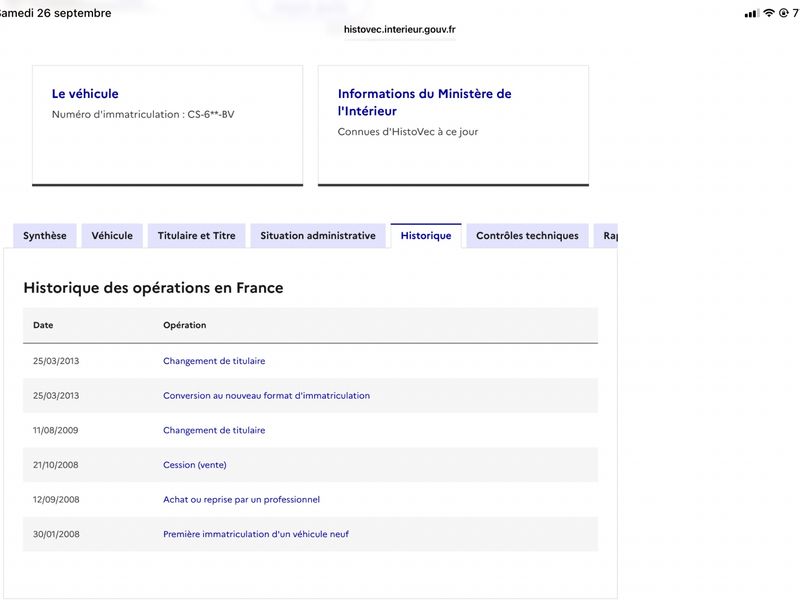800x600 pixels.
Task: Open the Informations du Ministère de l'Intérieur card
Action: pyautogui.click(x=453, y=126)
